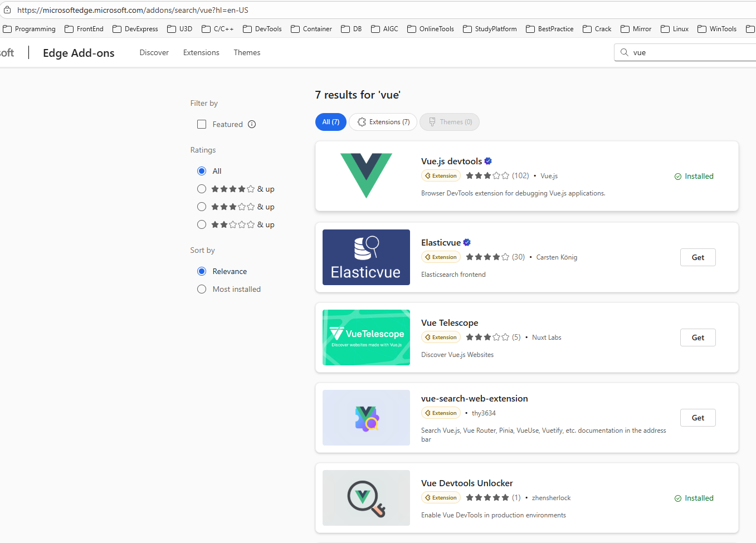Open the WinTools bookmarks folder
The image size is (756, 543).
[717, 29]
